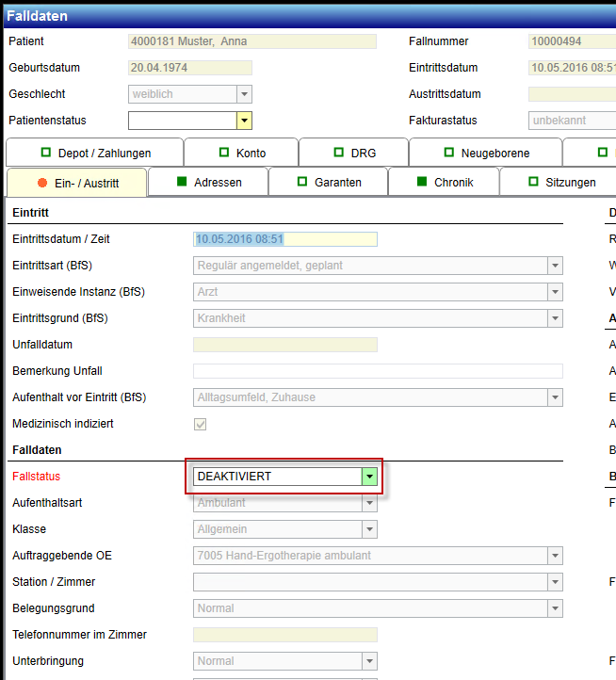The width and height of the screenshot is (616, 680).
Task: Switch to the Chronik tab
Action: pyautogui.click(x=453, y=183)
